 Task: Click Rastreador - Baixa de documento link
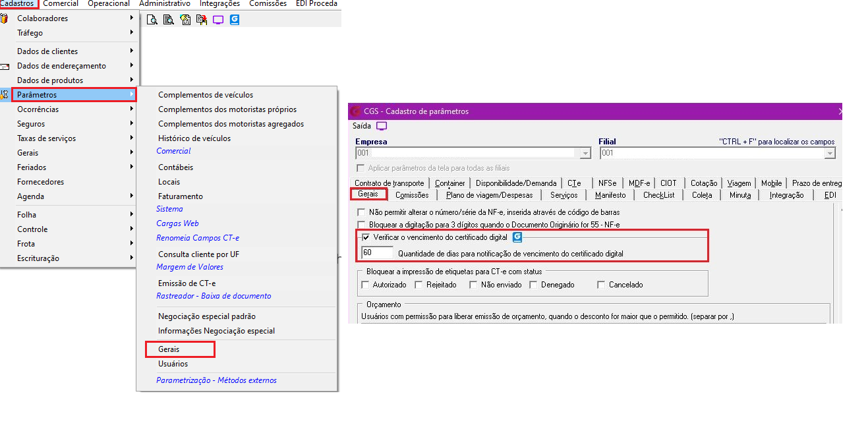tap(214, 296)
